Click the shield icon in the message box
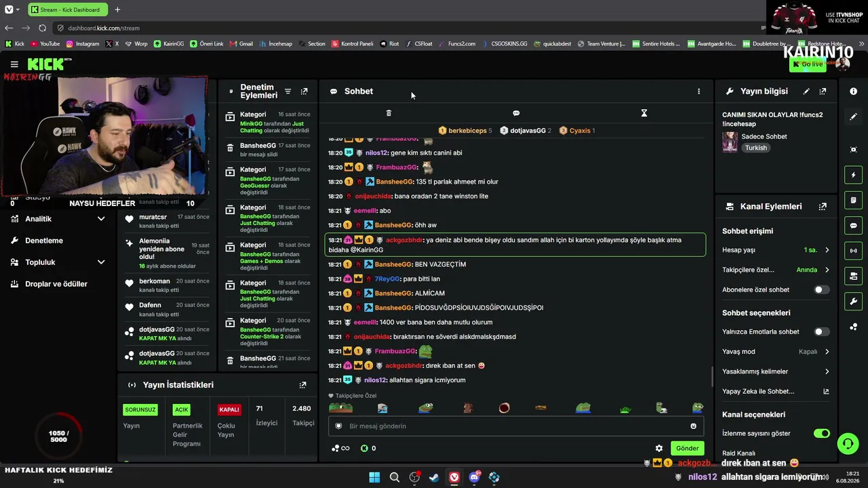Image resolution: width=868 pixels, height=488 pixels. [x=338, y=426]
